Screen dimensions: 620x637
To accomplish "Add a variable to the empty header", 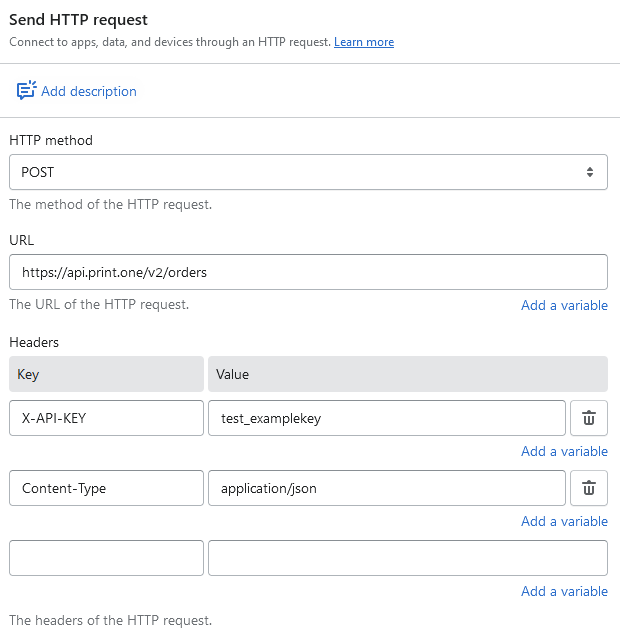I will pyautogui.click(x=564, y=591).
